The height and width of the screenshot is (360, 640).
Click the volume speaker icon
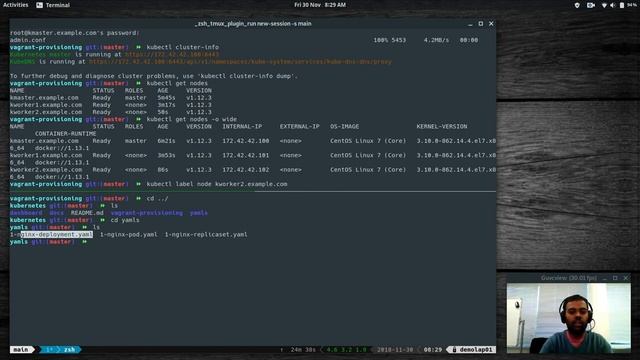(613, 5)
